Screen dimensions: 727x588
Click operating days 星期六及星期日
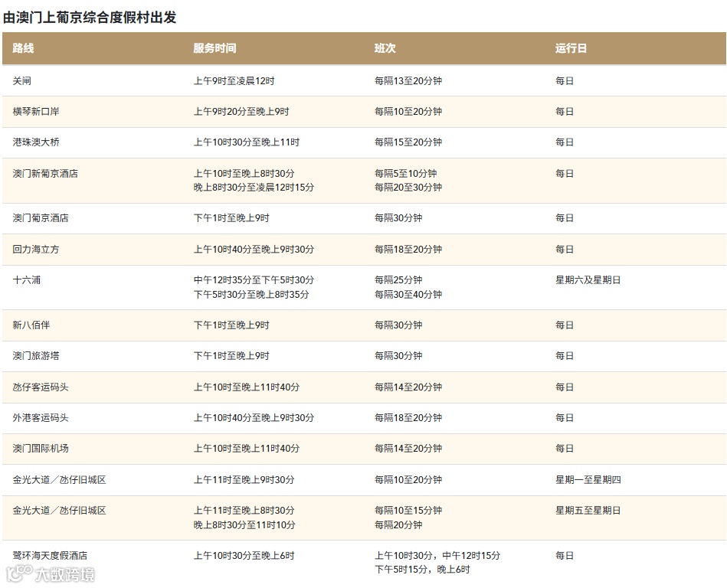tap(588, 280)
